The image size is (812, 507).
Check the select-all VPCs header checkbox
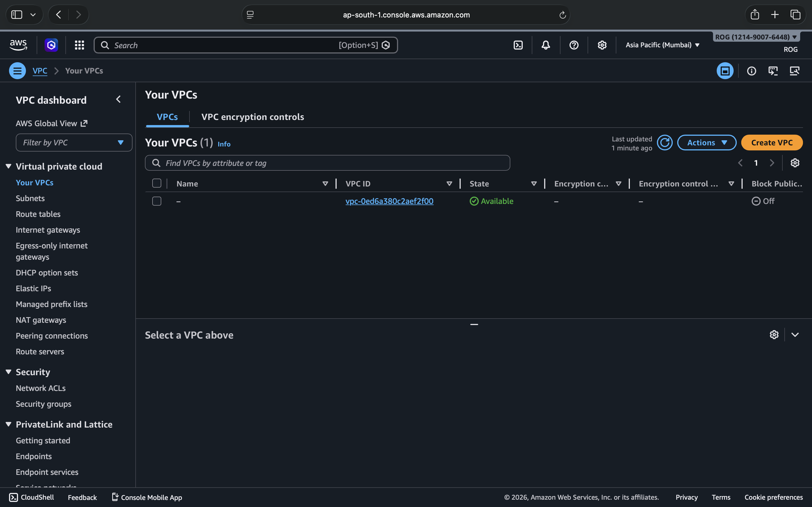click(x=157, y=183)
